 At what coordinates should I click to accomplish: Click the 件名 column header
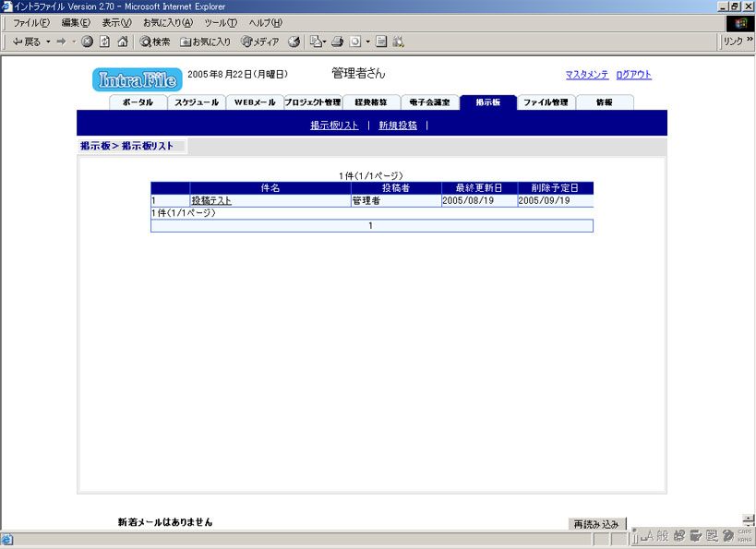(x=270, y=188)
